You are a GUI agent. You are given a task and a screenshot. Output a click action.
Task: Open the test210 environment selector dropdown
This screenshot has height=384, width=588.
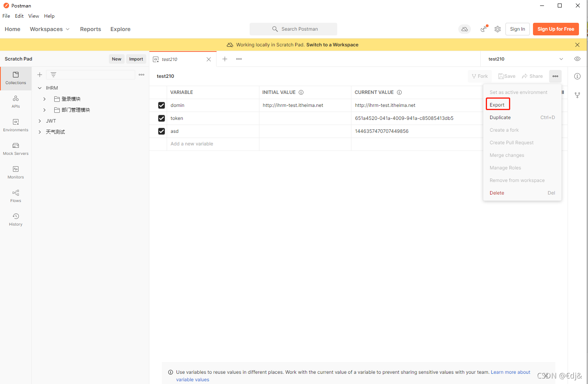click(525, 59)
